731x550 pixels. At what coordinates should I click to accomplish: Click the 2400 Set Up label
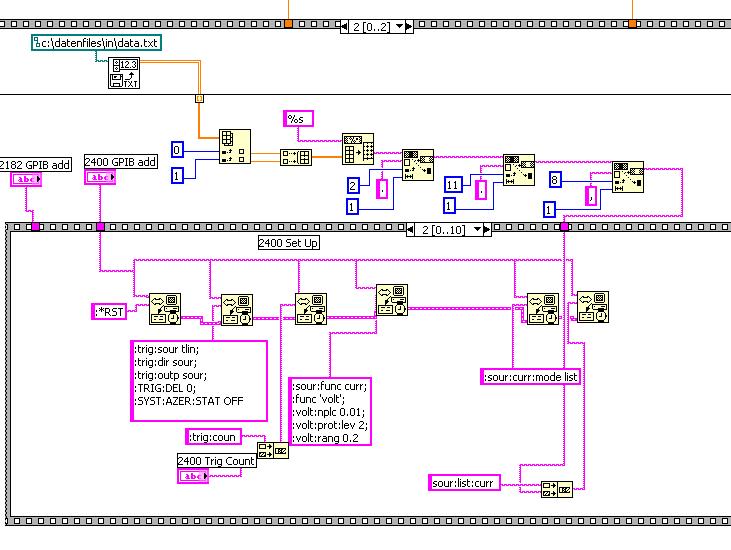tap(289, 242)
